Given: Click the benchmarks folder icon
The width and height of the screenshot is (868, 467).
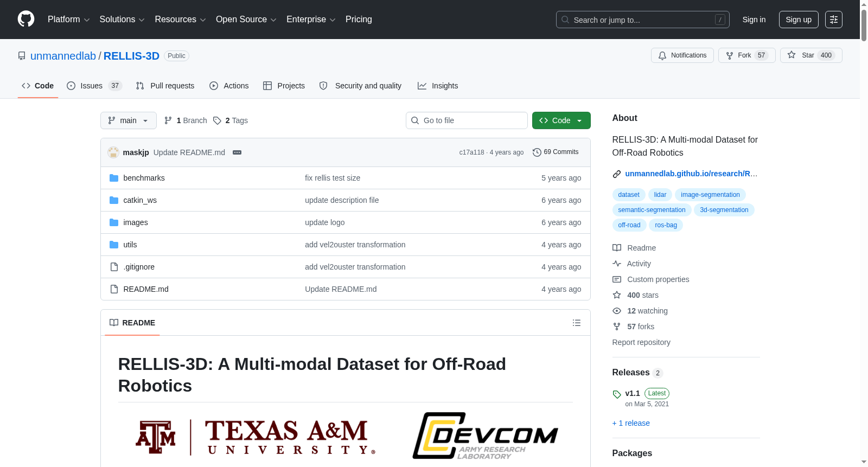Looking at the screenshot, I should [114, 178].
